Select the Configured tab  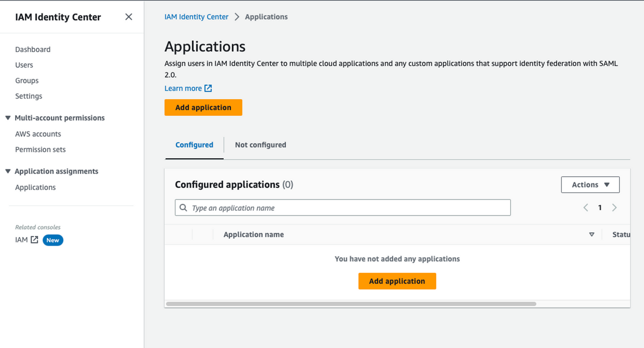tap(194, 145)
